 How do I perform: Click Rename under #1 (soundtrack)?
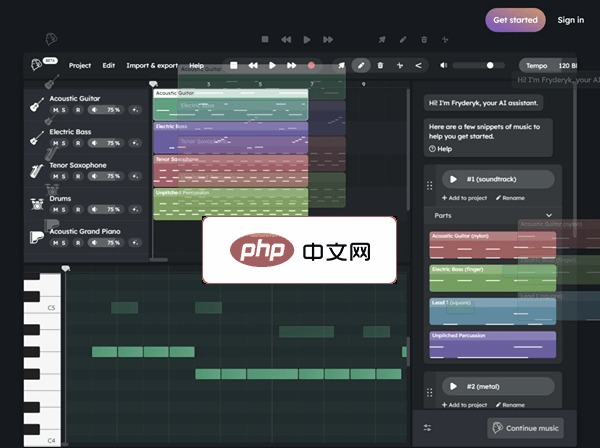tap(510, 198)
